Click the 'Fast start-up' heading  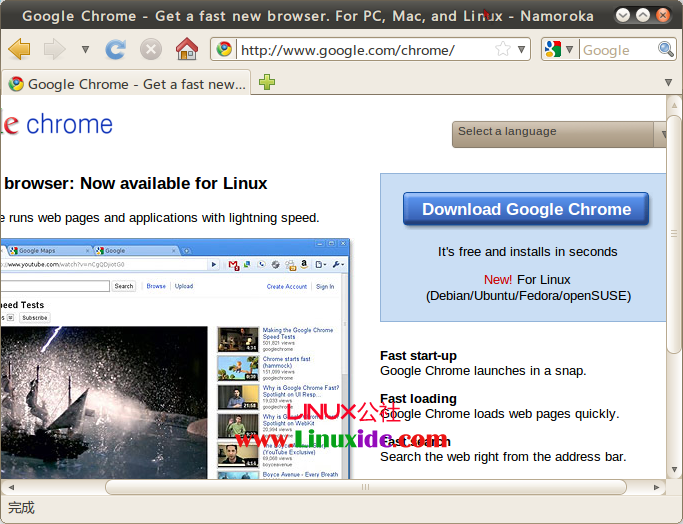pos(418,356)
